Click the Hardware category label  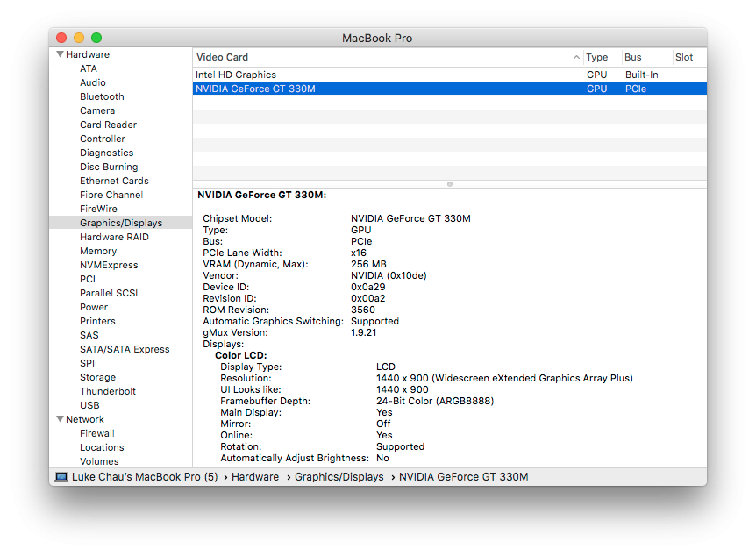88,54
